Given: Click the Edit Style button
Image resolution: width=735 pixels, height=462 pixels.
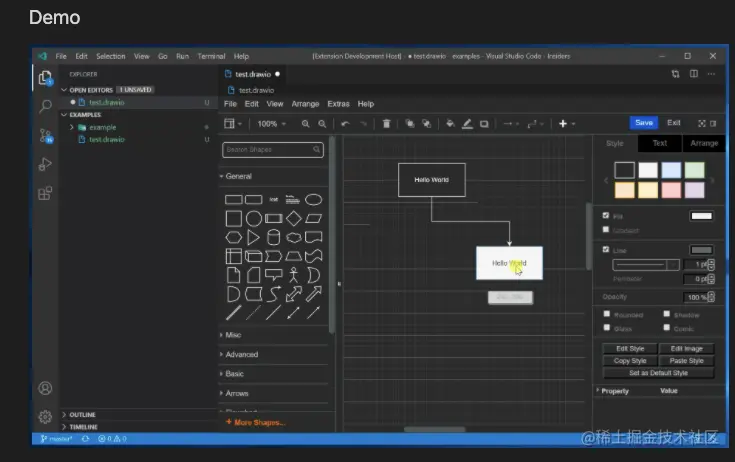Looking at the screenshot, I should 630,349.
